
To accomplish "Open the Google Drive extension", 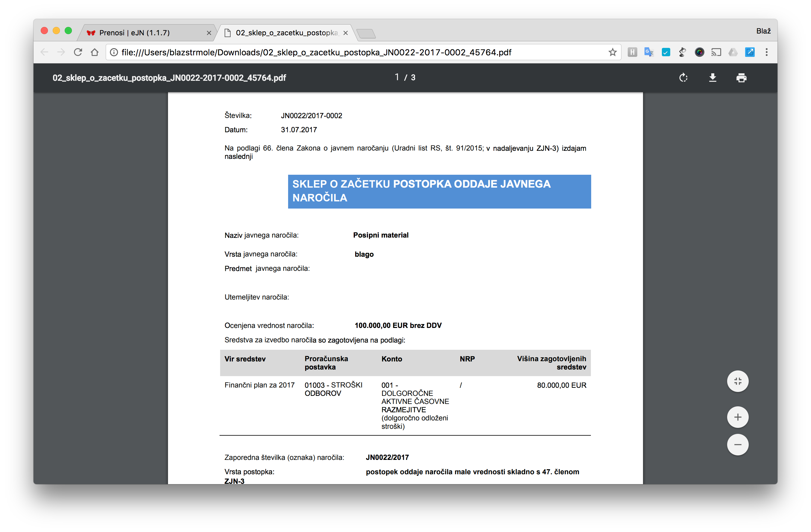I will (733, 52).
